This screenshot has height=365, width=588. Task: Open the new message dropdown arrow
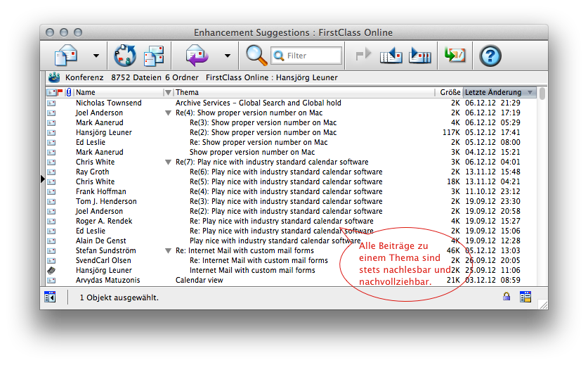96,56
